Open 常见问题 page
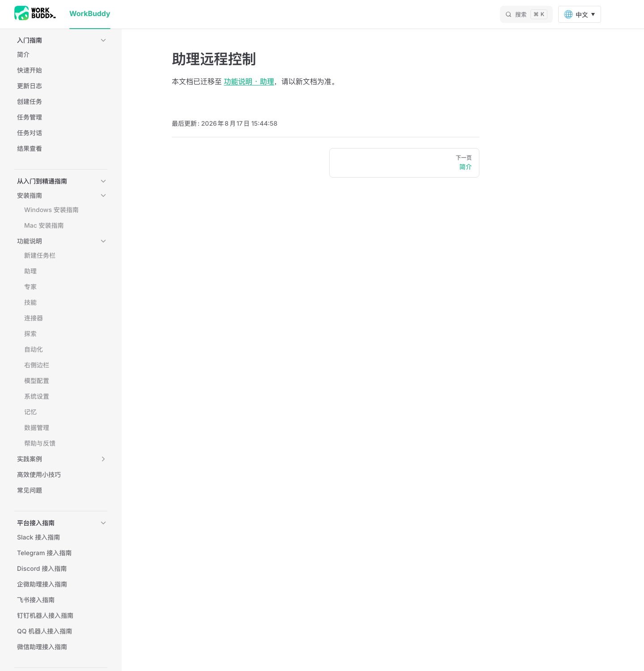Viewport: 644px width, 671px height. [30, 490]
